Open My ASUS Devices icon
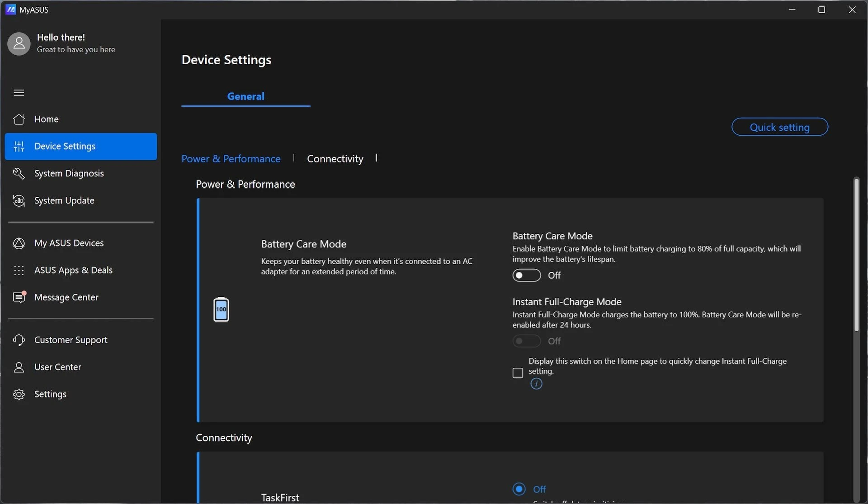The width and height of the screenshot is (868, 504). pos(19,243)
